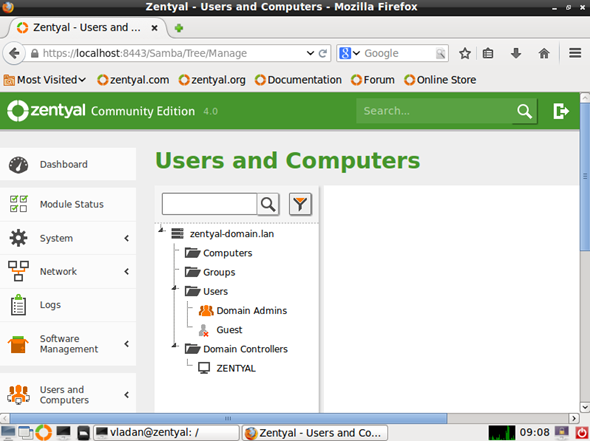Click the Guest disabled user icon
Viewport: 590px width, 441px height.
204,330
